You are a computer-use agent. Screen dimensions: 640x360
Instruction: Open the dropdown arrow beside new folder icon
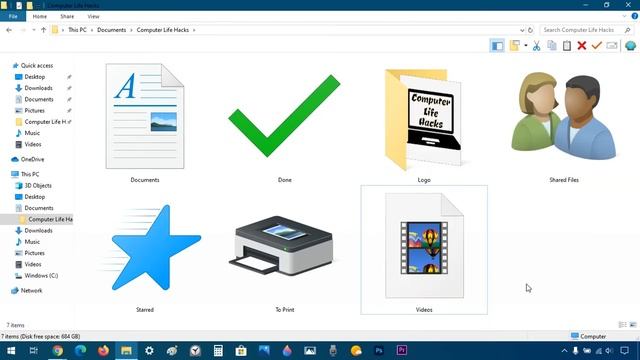coord(526,45)
